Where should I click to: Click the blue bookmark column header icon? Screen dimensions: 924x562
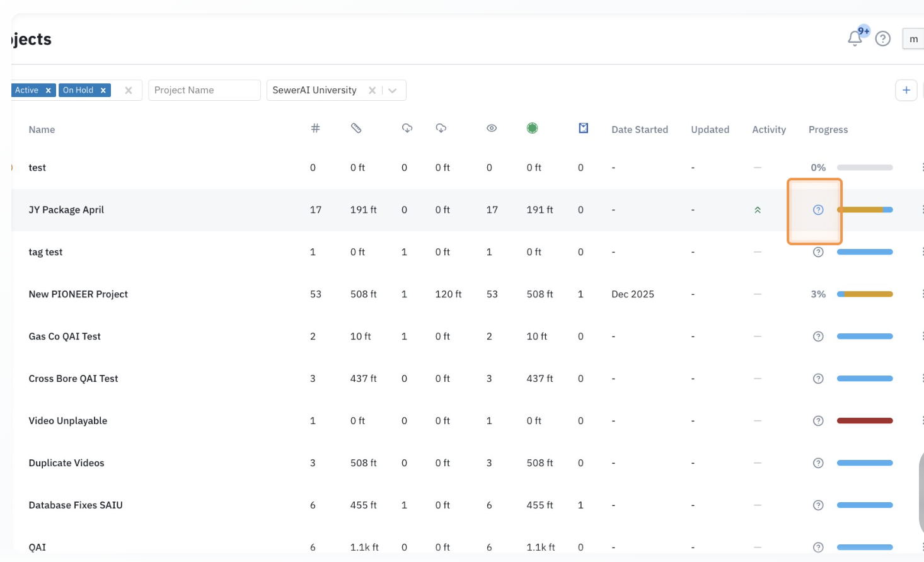pos(583,129)
